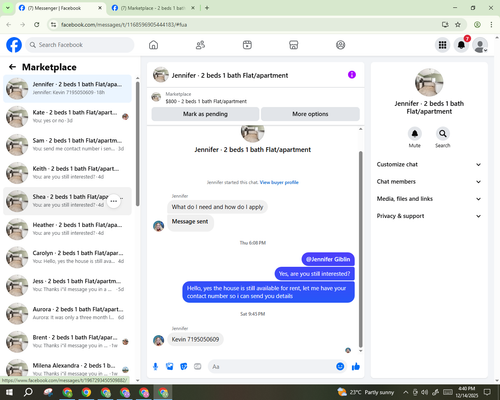Mute this chat with bell icon
The height and width of the screenshot is (400, 500).
pos(415,134)
